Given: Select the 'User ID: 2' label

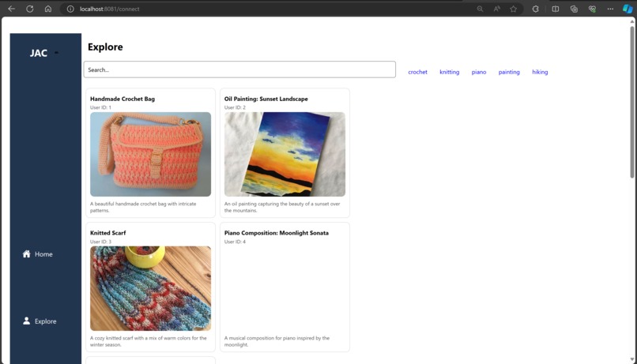Looking at the screenshot, I should 235,107.
